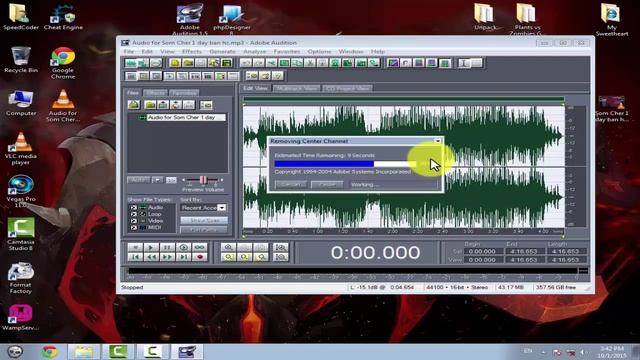Click the Sel End field showing 4:16.653
This screenshot has width=640, height=360.
pos(524,251)
